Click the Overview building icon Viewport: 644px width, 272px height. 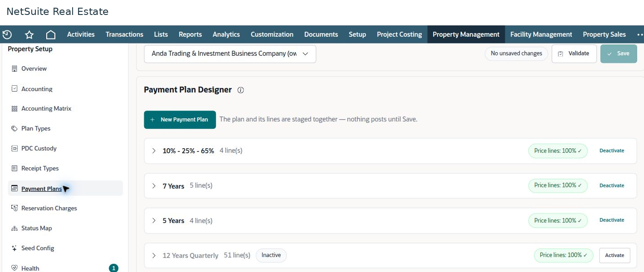click(14, 69)
